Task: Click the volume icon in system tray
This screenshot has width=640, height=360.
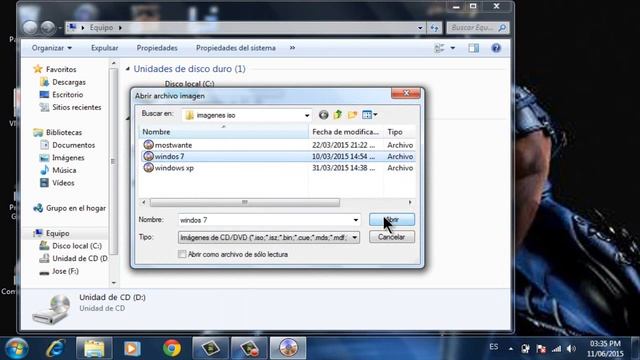Action: pyautogui.click(x=571, y=349)
